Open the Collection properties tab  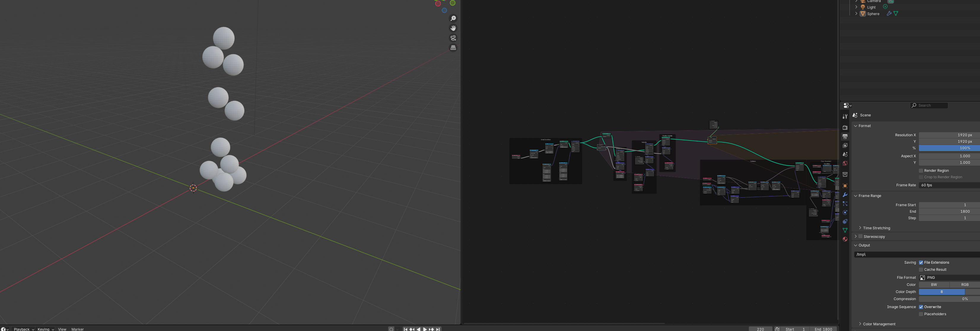(845, 175)
